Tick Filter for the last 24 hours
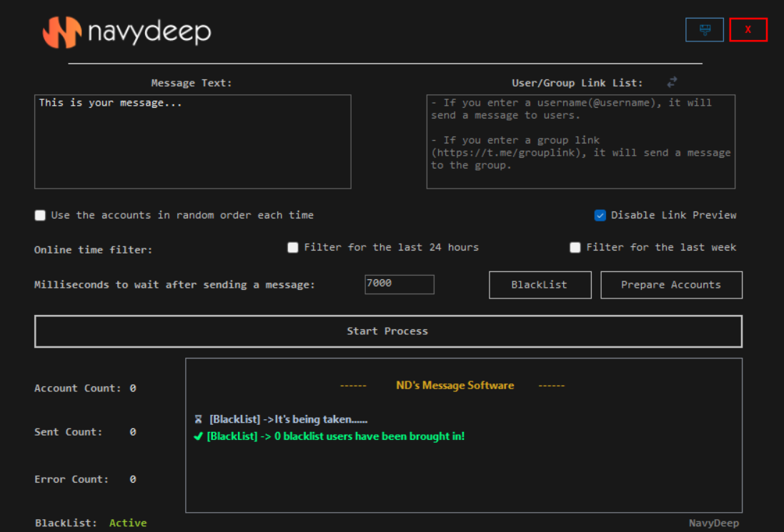The image size is (784, 532). pyautogui.click(x=293, y=247)
